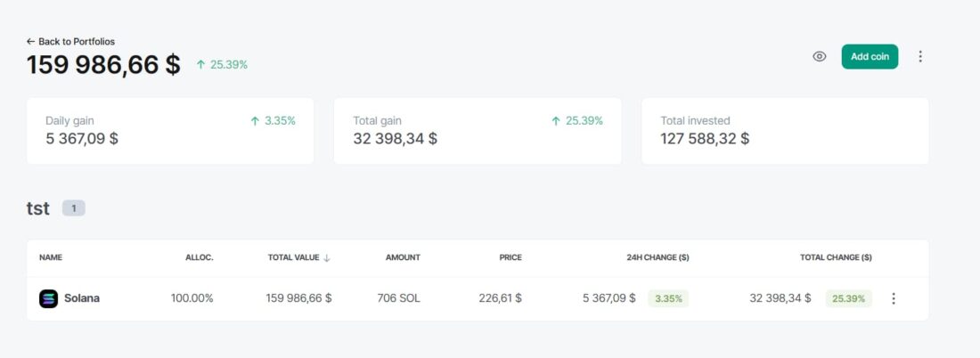Screen dimensions: 980x358
Task: Sort by the Name column header
Action: [x=51, y=257]
